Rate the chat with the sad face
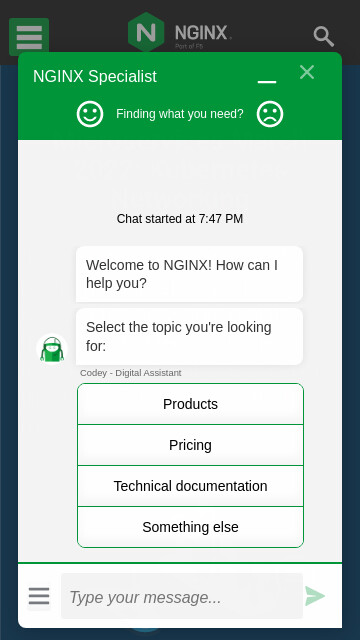Screen dimensions: 360x640 click(x=270, y=114)
